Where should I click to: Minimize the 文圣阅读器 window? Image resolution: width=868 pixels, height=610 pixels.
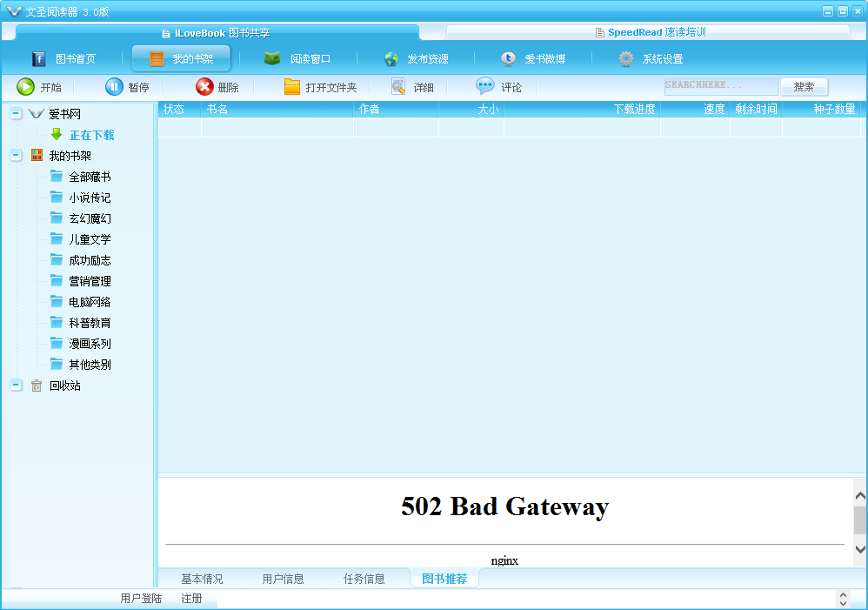(828, 11)
